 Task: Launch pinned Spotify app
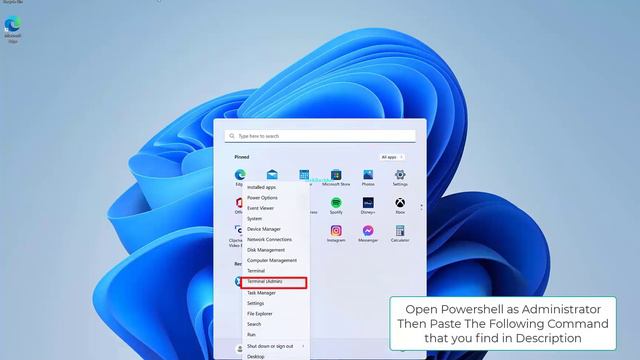pyautogui.click(x=336, y=206)
